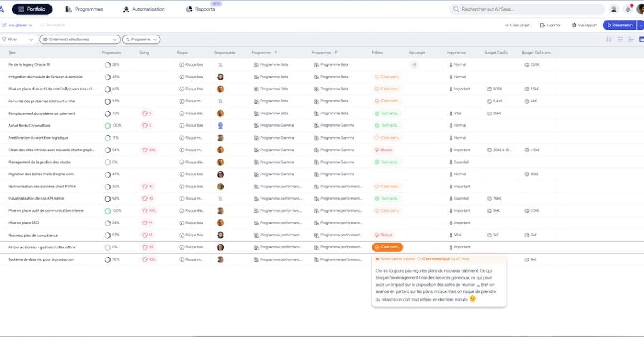Click the Risque column header

tap(182, 53)
